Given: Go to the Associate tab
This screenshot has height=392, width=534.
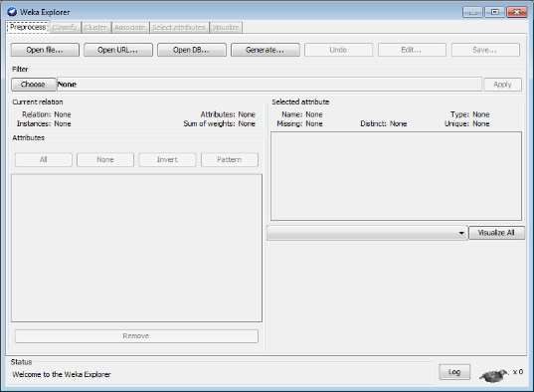Looking at the screenshot, I should 130,27.
